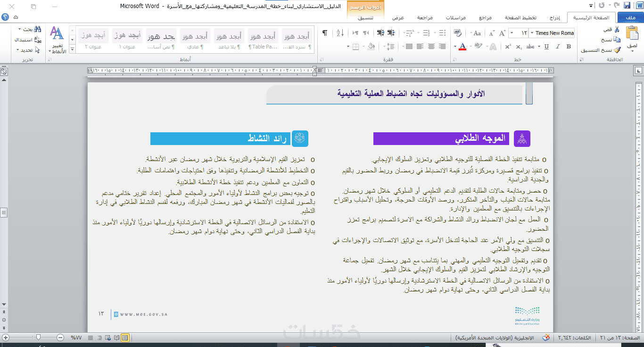This screenshot has width=644, height=347.
Task: Clear all formatting with the eraser icon
Action: point(458,33)
